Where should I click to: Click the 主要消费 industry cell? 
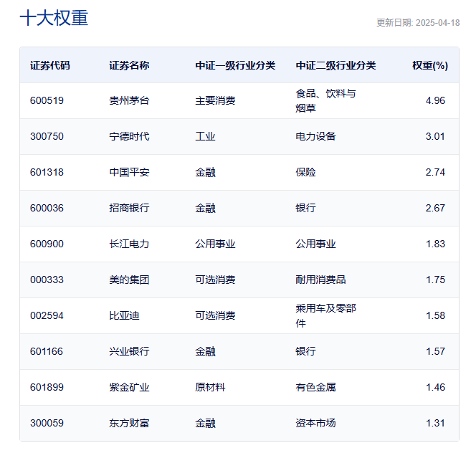point(215,100)
